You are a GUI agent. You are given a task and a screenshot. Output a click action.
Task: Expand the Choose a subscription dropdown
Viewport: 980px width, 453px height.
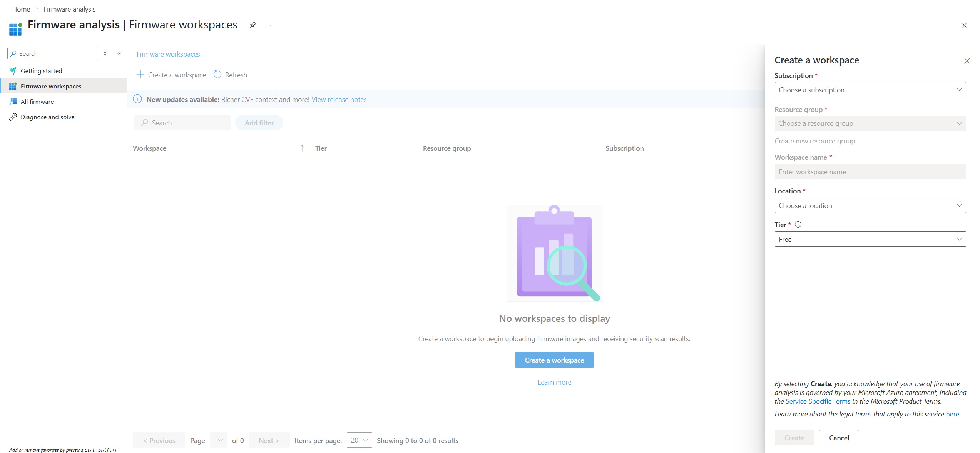coord(870,90)
